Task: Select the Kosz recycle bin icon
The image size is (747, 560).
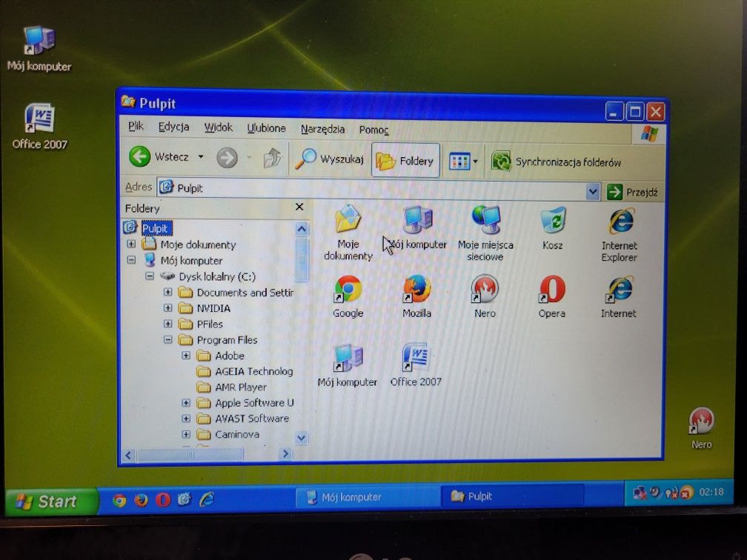Action: coord(553,229)
